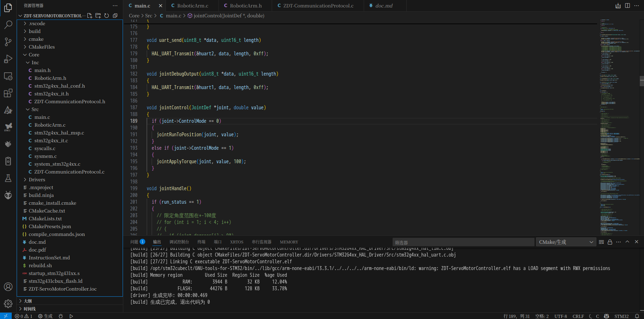Click the CRLF line ending indicator
The image size is (644, 319).
click(x=578, y=316)
